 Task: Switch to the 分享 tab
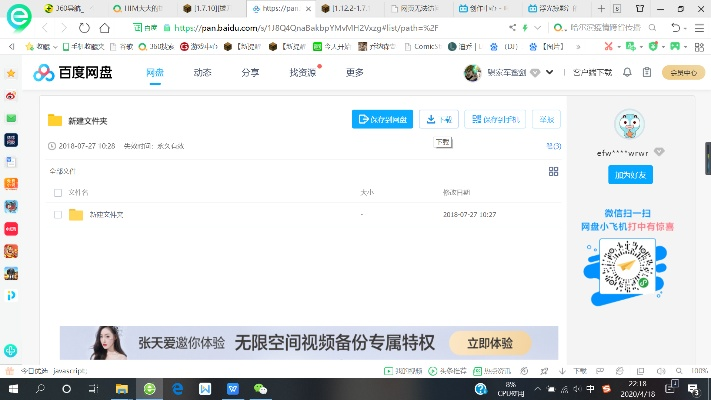point(250,73)
